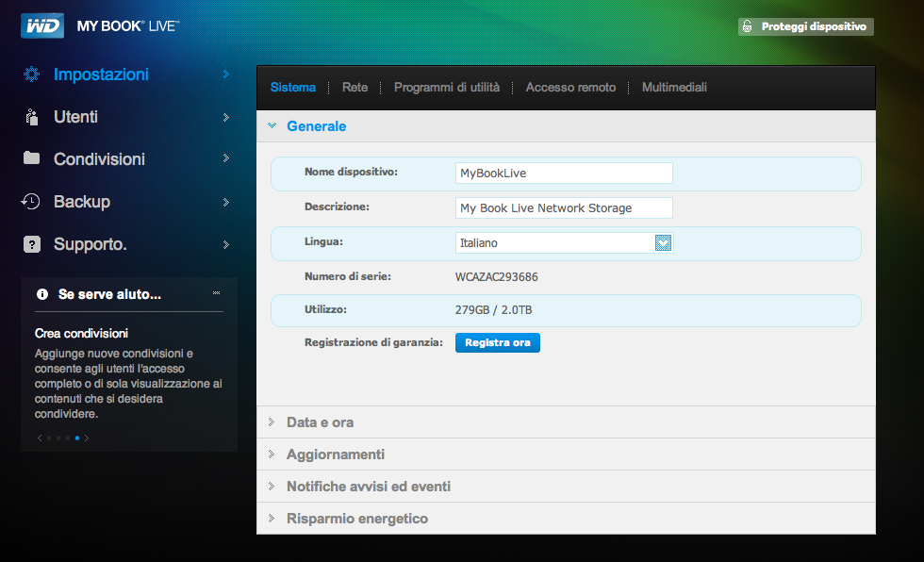Click the Impostazioni gear icon

(x=31, y=74)
